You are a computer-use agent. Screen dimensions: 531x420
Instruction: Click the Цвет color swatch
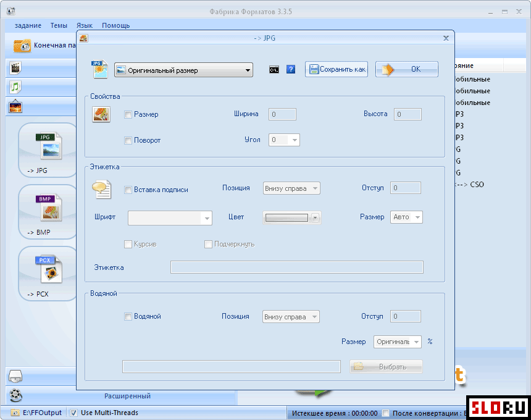(287, 218)
